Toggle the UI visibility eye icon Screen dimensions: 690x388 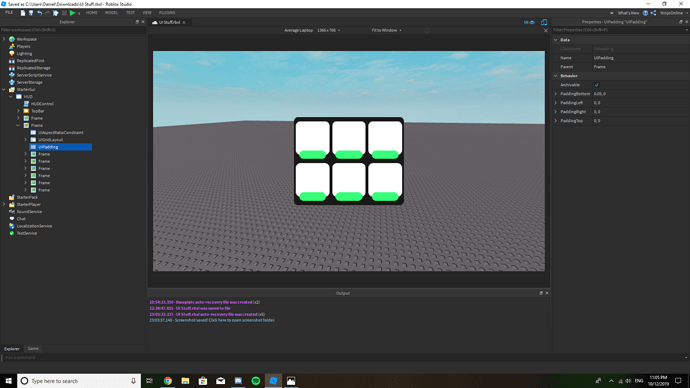click(529, 22)
